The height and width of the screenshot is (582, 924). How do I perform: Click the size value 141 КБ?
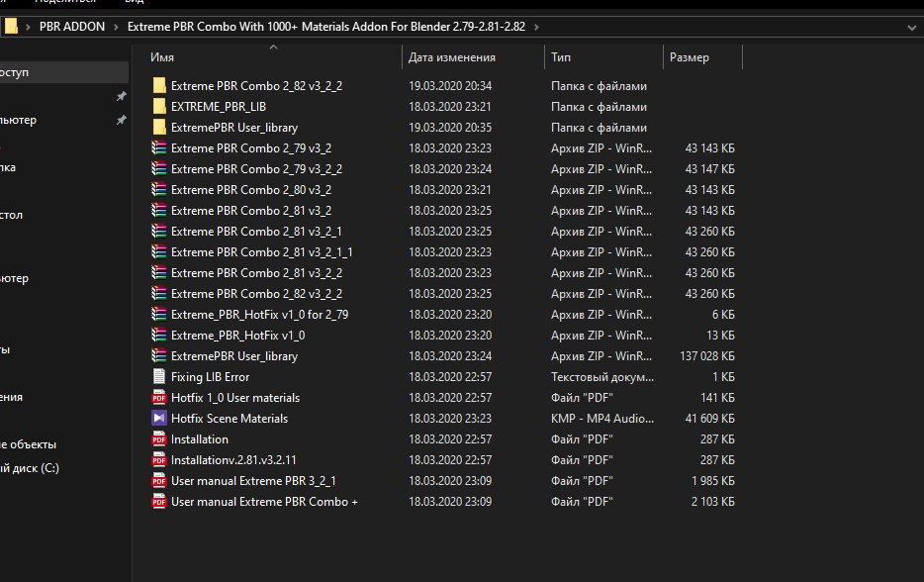(x=717, y=398)
